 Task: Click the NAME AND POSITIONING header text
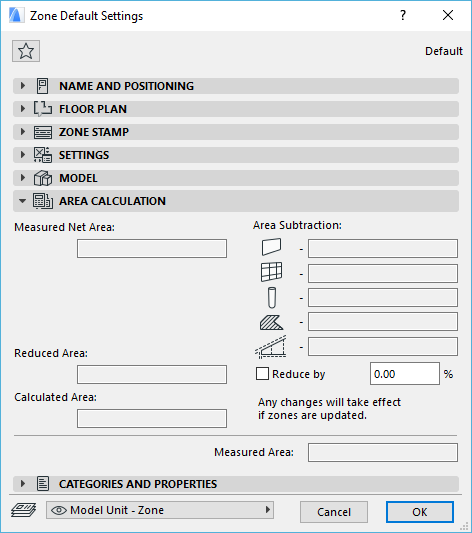tap(126, 86)
